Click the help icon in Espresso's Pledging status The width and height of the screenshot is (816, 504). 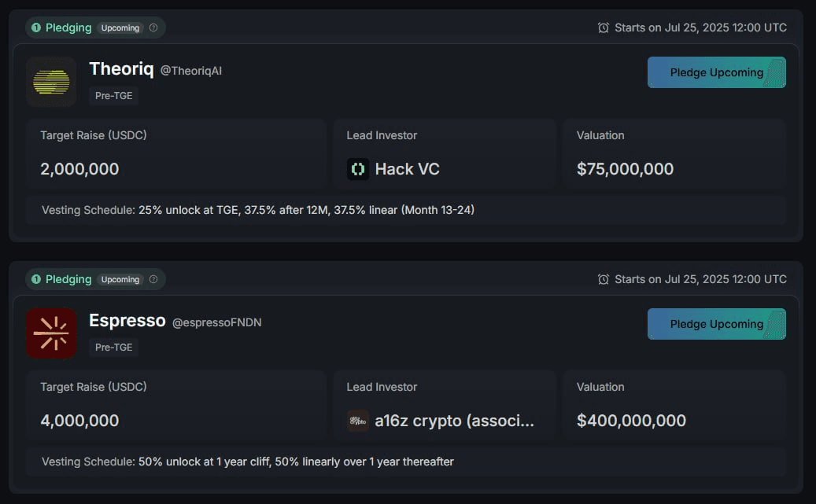click(153, 279)
